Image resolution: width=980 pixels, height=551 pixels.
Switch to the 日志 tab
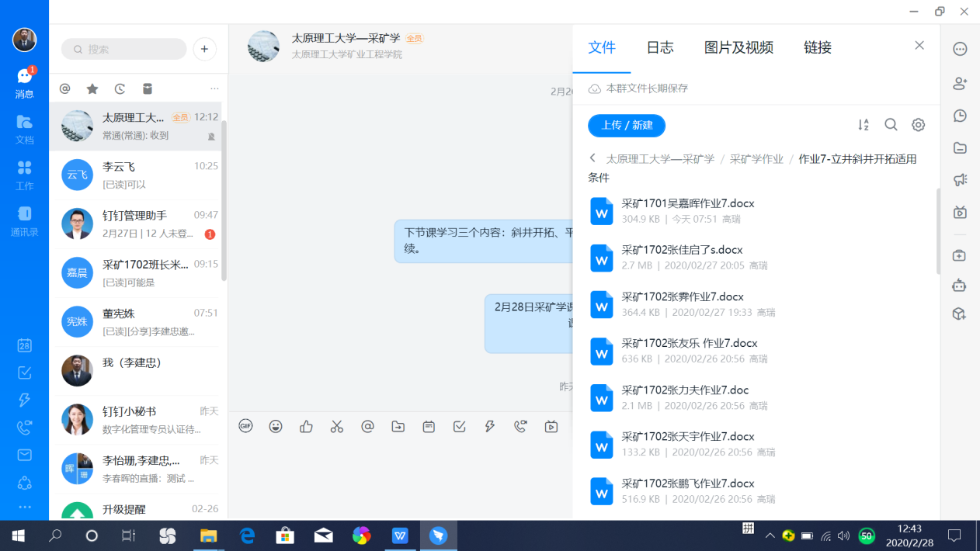[x=659, y=47]
